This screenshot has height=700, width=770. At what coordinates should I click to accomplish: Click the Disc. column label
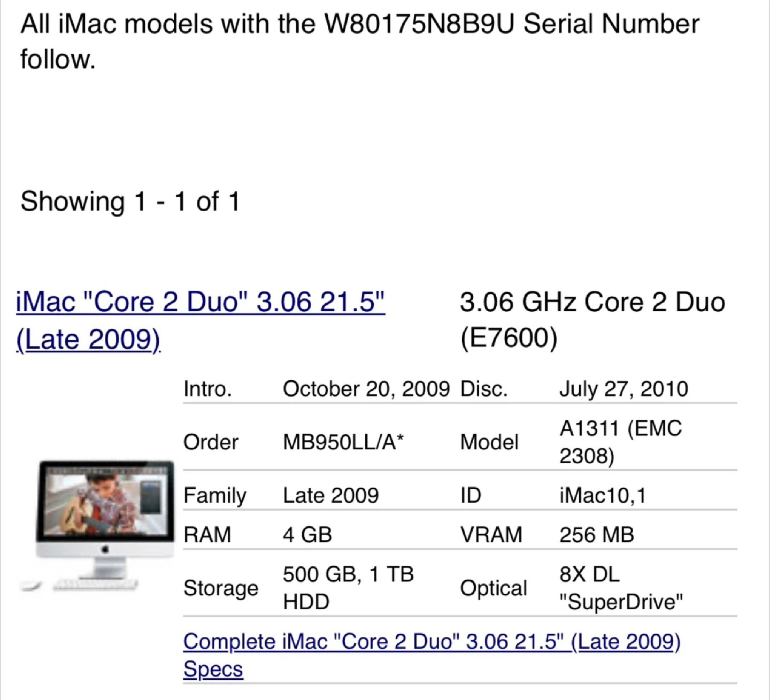click(484, 389)
